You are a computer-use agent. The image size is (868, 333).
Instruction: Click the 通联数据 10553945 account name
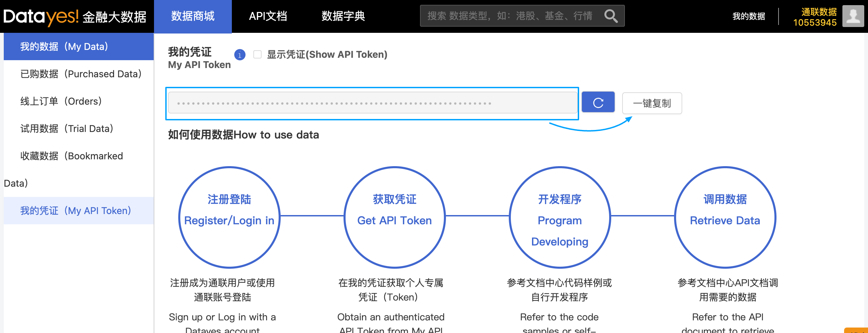coord(815,17)
